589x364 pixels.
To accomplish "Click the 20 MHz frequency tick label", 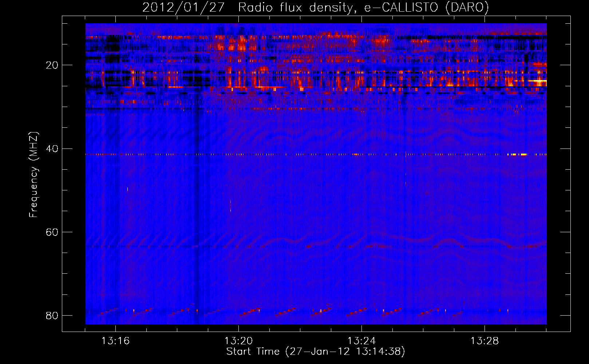I will coord(52,66).
